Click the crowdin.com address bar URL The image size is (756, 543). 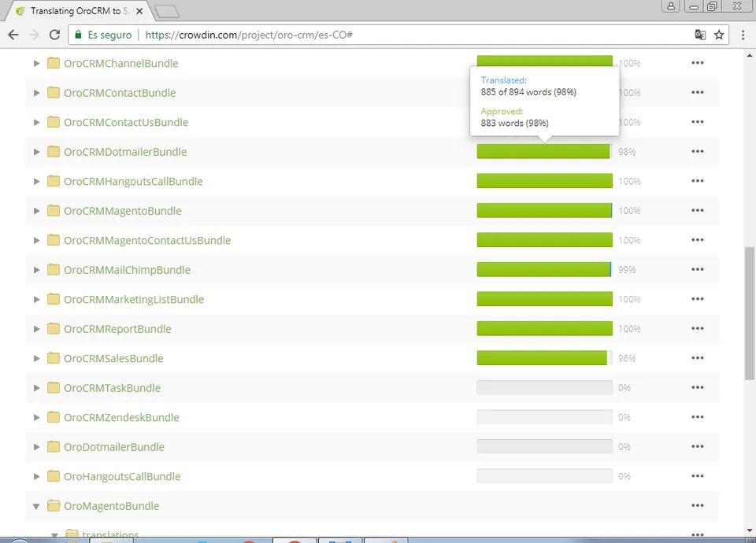[x=249, y=35]
